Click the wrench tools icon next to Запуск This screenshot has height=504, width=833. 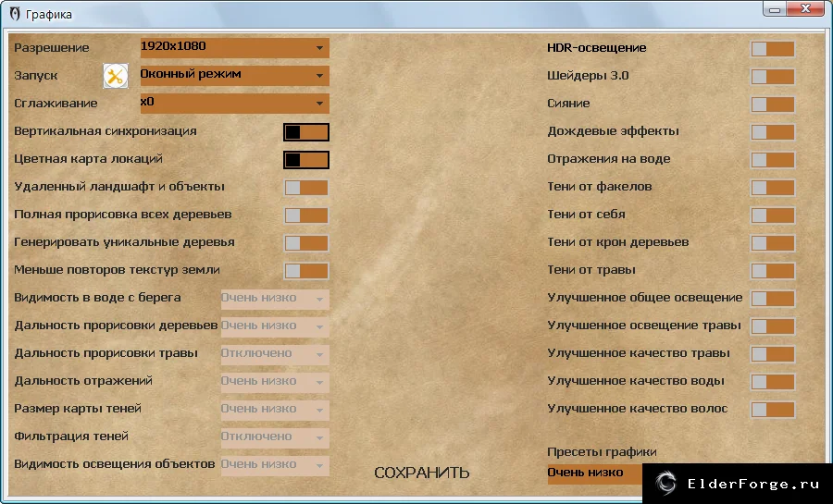point(116,76)
